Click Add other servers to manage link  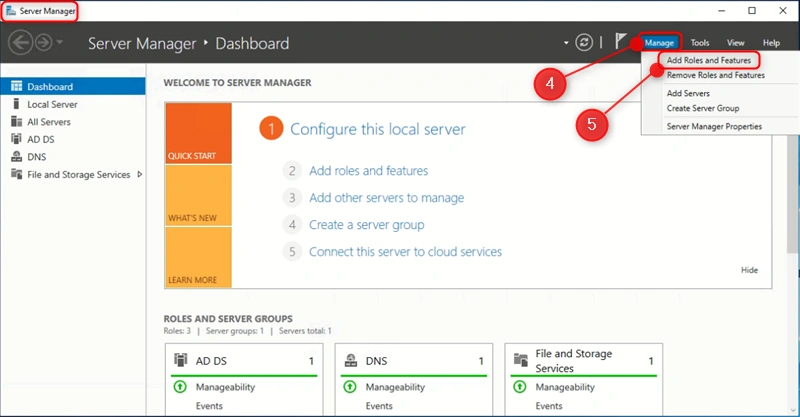(x=386, y=198)
